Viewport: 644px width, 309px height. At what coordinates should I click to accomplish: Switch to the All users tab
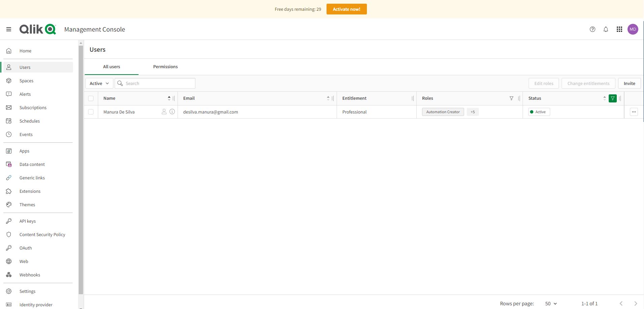point(112,67)
